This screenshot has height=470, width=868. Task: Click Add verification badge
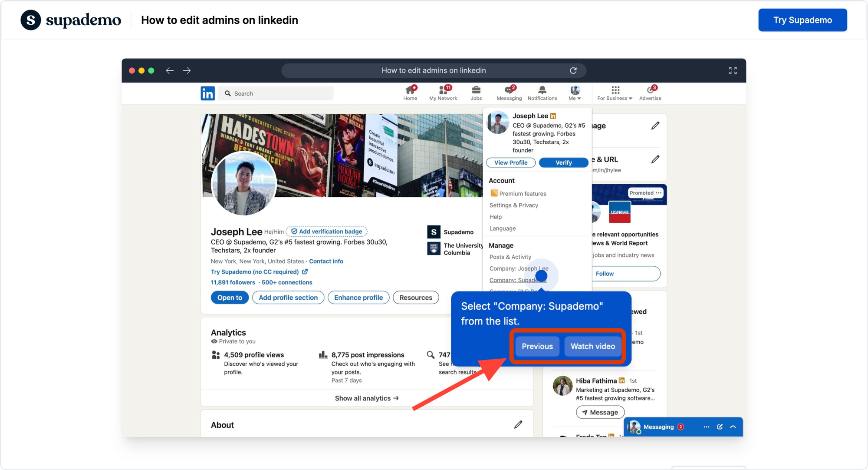point(326,232)
